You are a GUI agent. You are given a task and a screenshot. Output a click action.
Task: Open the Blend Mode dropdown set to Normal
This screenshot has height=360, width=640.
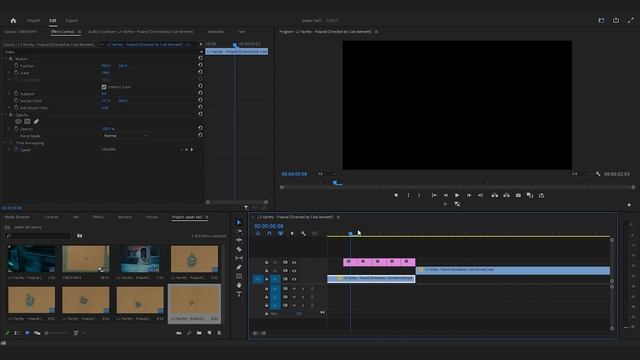click(x=124, y=136)
